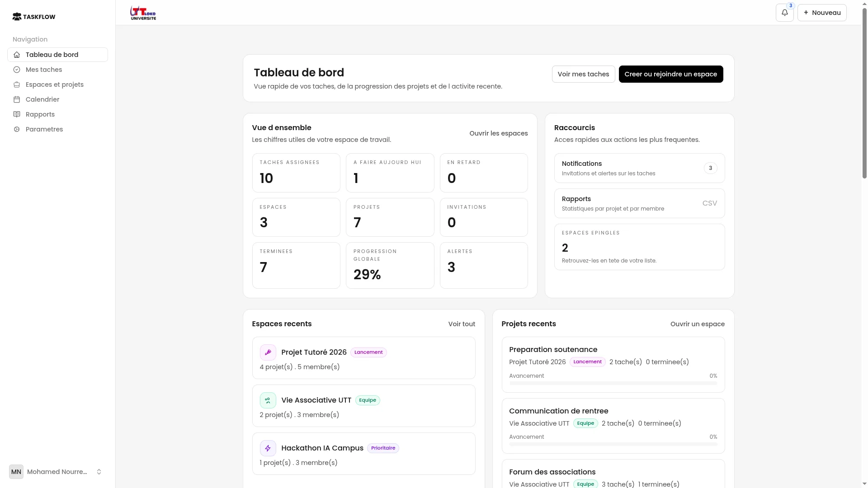Viewport: 868px width, 488px height.
Task: Click the home icon beside Tableau de bord
Action: pyautogui.click(x=17, y=55)
